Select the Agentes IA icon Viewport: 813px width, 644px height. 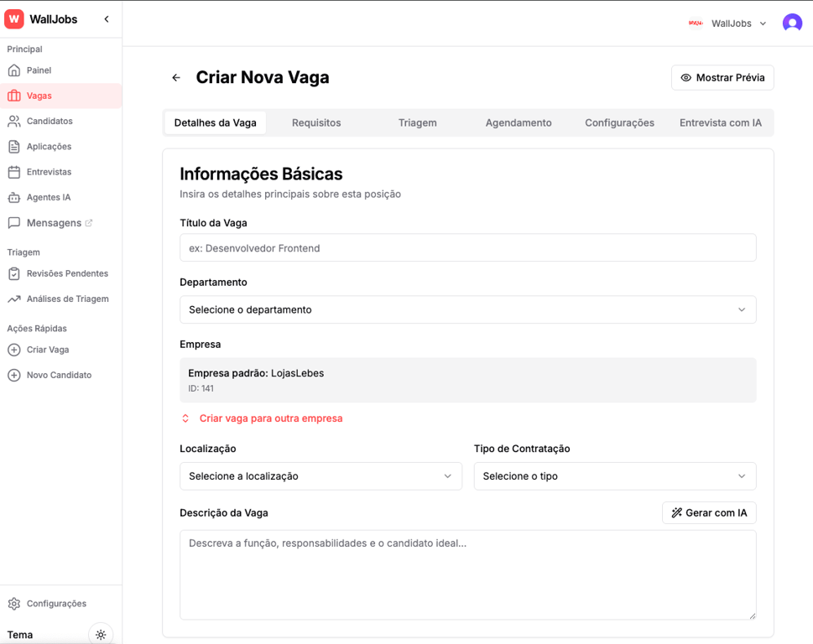click(x=14, y=196)
